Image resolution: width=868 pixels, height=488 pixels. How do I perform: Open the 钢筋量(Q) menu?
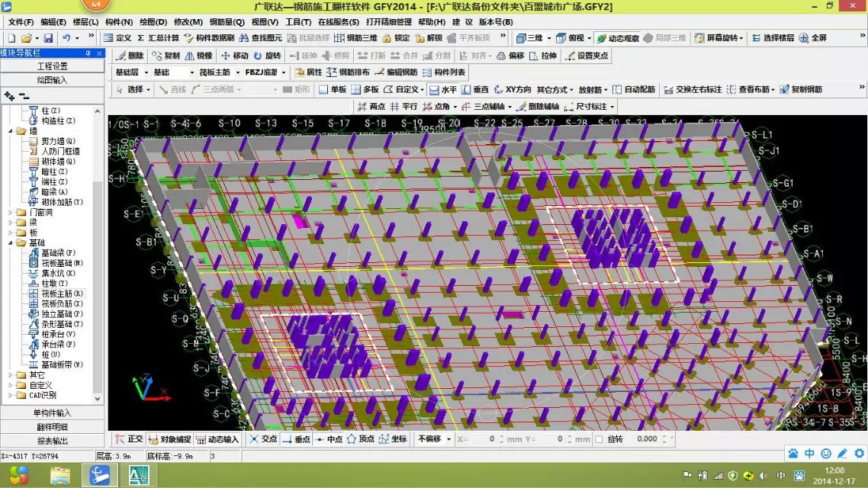click(x=227, y=22)
